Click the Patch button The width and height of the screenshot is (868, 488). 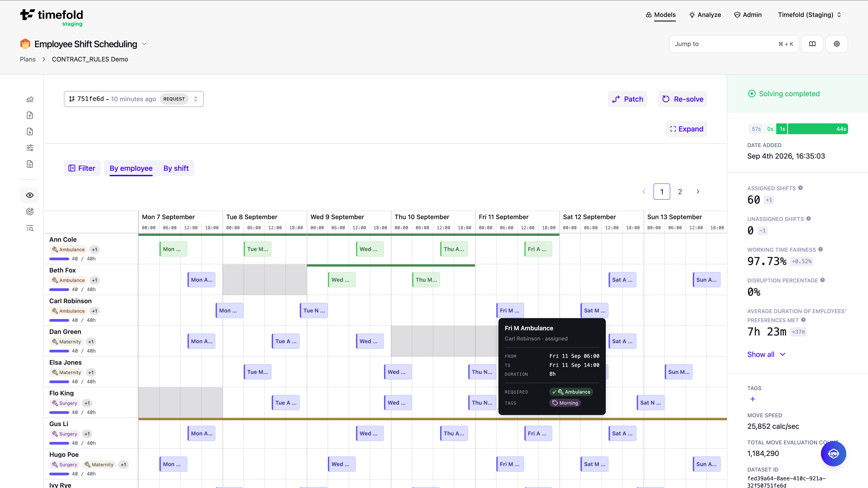tap(627, 99)
